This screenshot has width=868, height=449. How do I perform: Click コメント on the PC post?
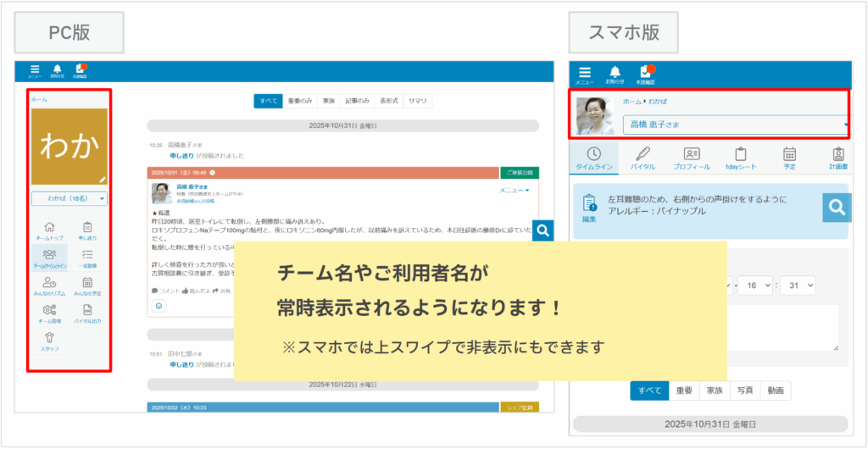(x=165, y=291)
